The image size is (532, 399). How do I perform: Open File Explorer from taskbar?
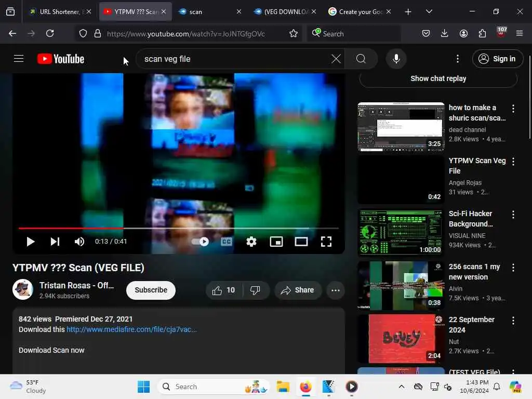point(283,387)
